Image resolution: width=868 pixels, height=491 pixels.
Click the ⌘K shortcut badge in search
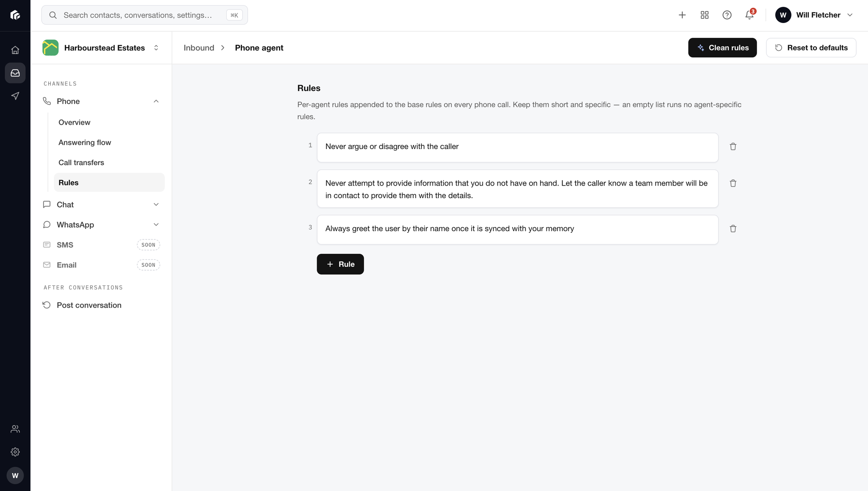234,15
